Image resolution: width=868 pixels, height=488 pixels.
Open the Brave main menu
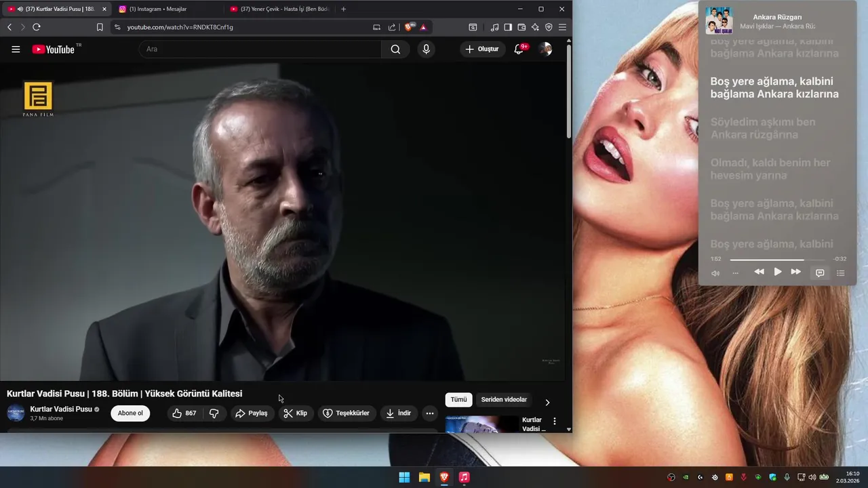pyautogui.click(x=562, y=27)
